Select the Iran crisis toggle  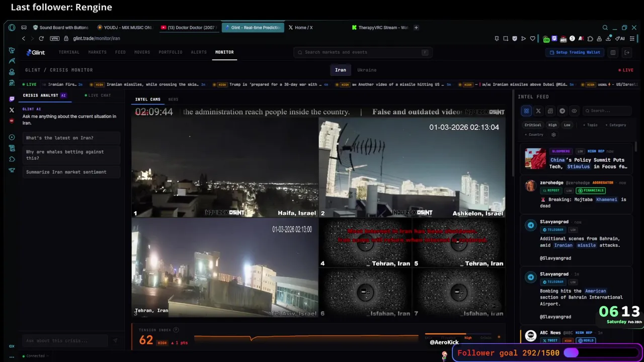pyautogui.click(x=341, y=70)
